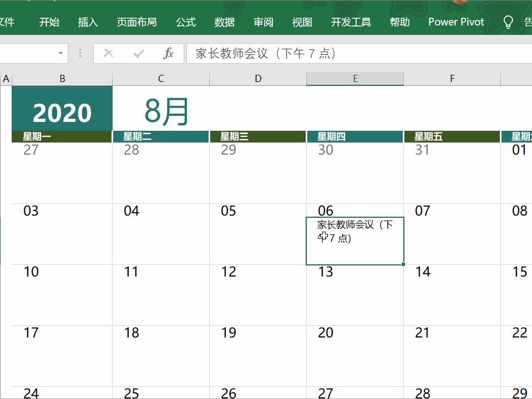
Task: Switch to the 公式 ribbon tab
Action: (185, 22)
